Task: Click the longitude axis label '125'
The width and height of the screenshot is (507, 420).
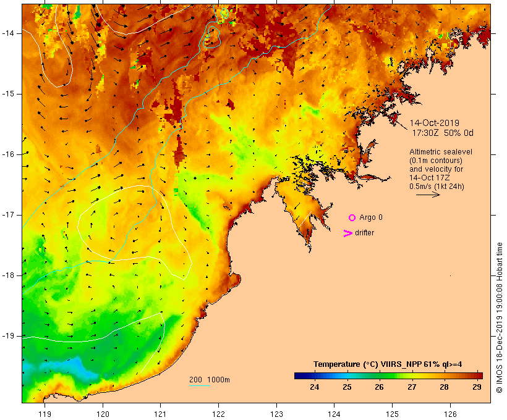Action: tap(392, 414)
